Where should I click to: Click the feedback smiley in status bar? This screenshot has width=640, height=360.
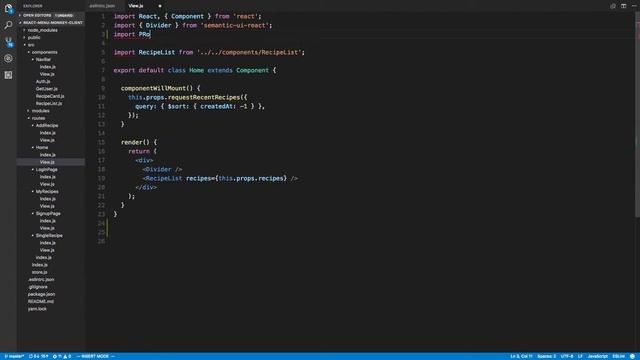632,356
